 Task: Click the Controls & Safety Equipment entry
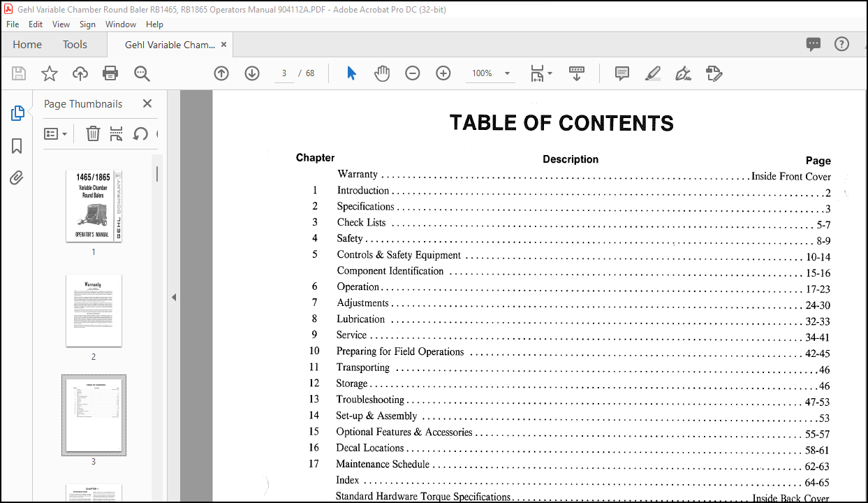pos(399,255)
